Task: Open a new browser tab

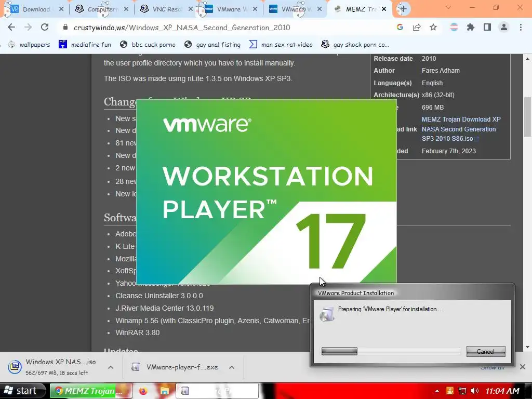Action: [403, 9]
